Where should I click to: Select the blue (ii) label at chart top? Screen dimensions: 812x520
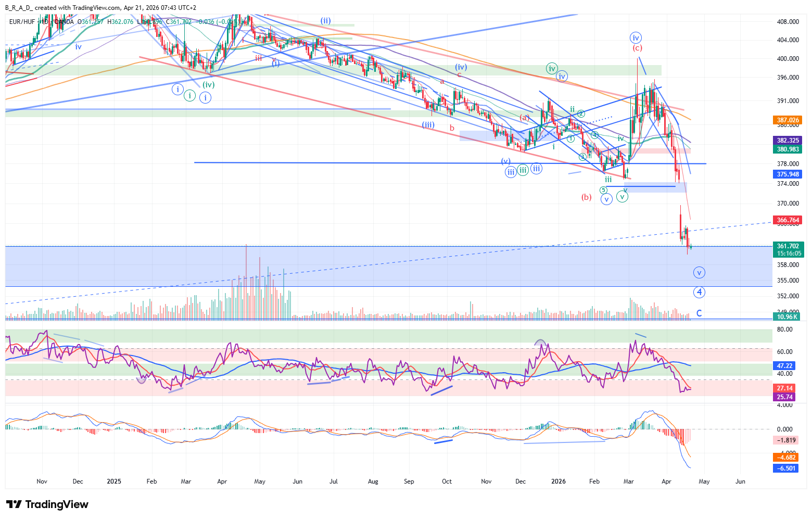click(x=325, y=21)
